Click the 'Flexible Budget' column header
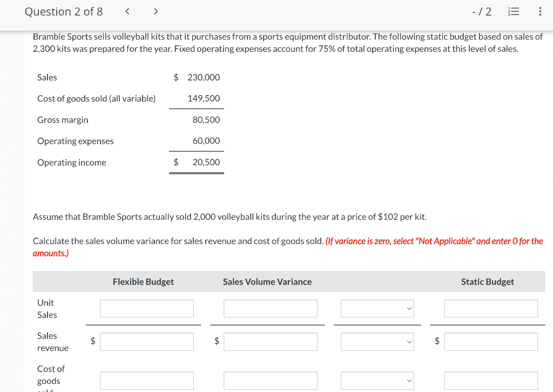553x392 pixels. tap(143, 282)
